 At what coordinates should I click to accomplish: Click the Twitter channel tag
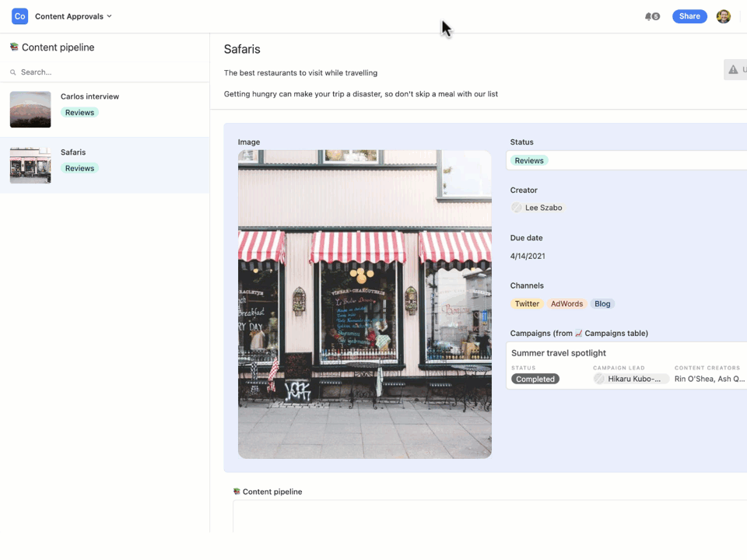click(x=527, y=304)
